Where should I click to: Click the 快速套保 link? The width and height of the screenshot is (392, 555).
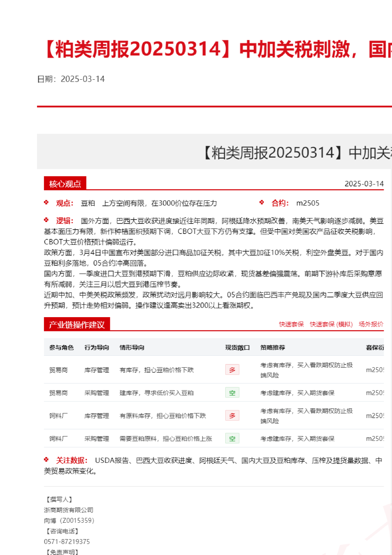(291, 324)
